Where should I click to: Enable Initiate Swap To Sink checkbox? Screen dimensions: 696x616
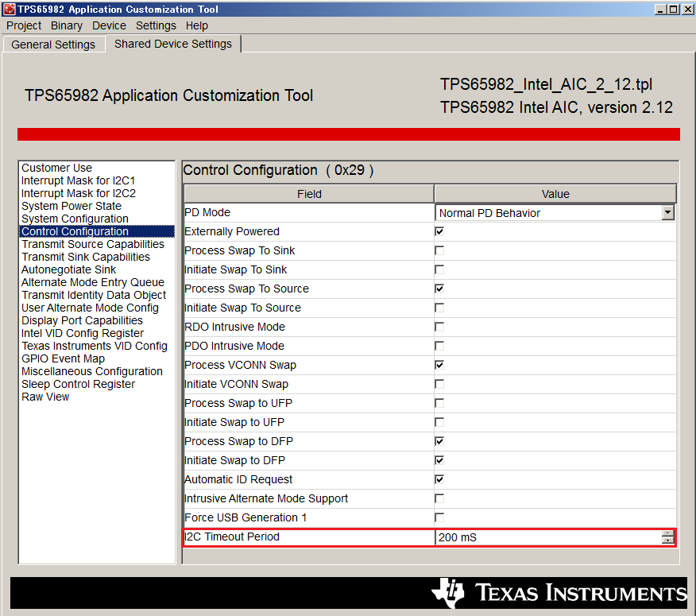coord(439,269)
